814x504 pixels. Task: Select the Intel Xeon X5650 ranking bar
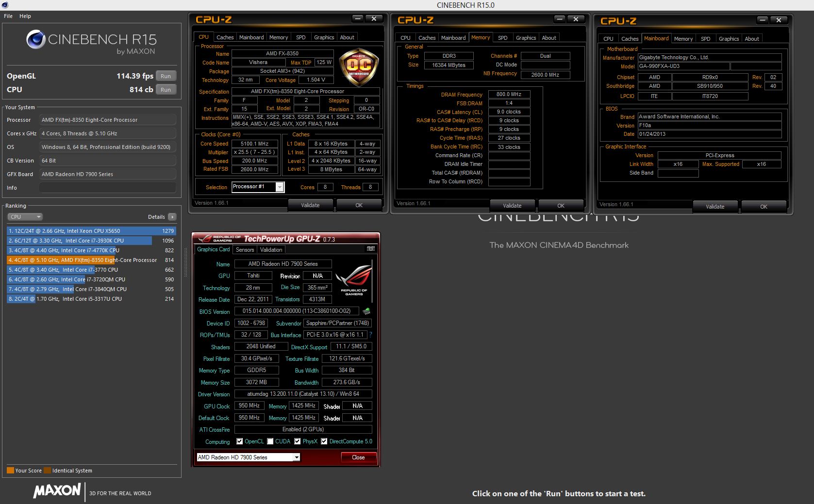(91, 231)
